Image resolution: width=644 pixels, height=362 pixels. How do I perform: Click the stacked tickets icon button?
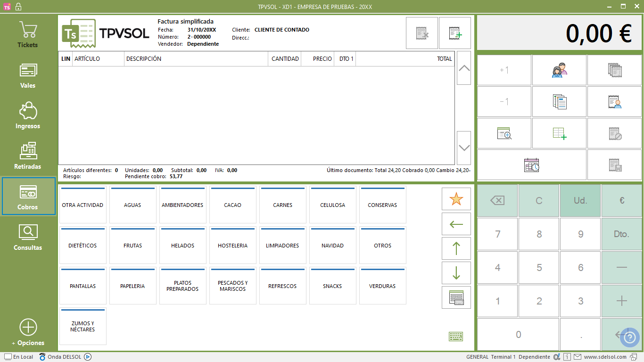[614, 70]
